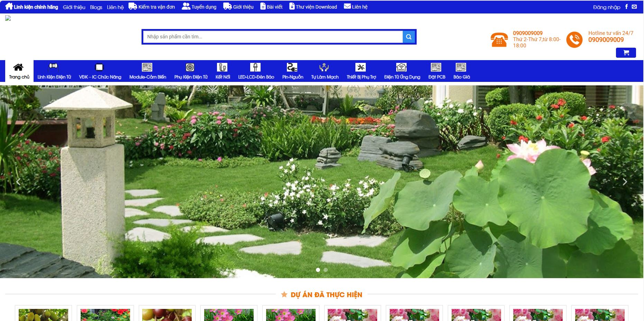Click Kiểm tra vận đơn link

click(x=156, y=7)
